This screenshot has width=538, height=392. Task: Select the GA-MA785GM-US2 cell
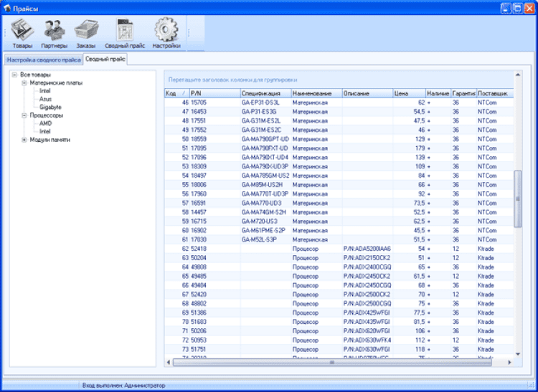[x=265, y=176]
